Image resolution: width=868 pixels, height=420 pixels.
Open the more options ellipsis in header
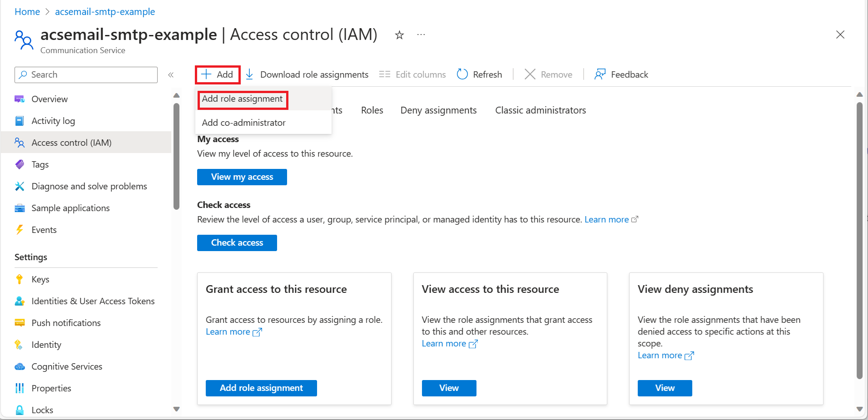click(x=421, y=35)
